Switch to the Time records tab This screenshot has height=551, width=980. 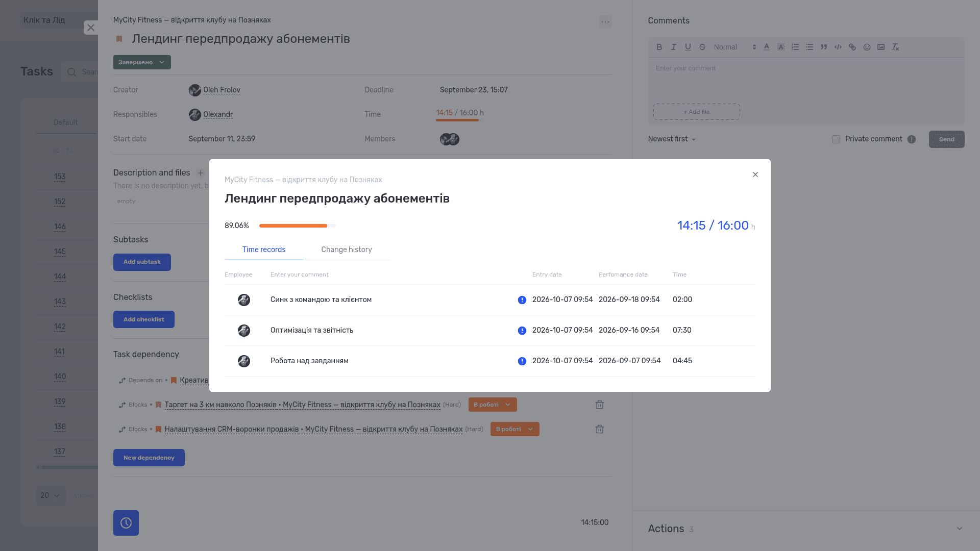click(x=264, y=249)
